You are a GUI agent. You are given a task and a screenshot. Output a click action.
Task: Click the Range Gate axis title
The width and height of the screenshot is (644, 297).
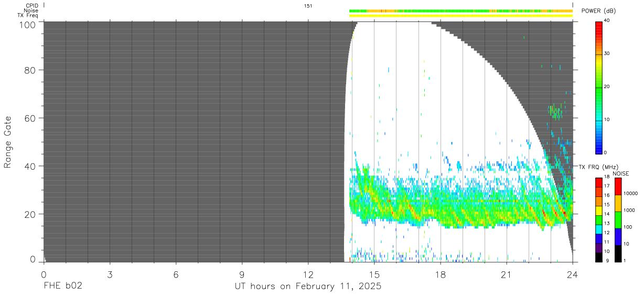[8, 142]
